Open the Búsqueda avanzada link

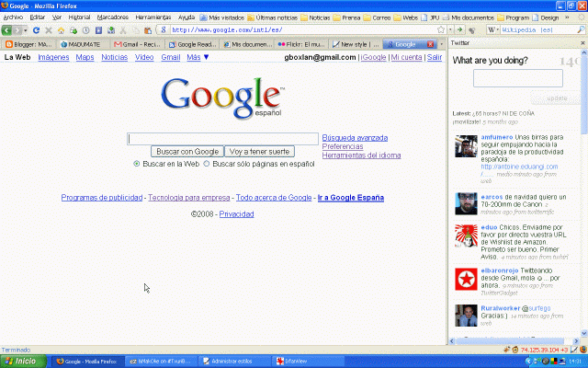click(355, 138)
